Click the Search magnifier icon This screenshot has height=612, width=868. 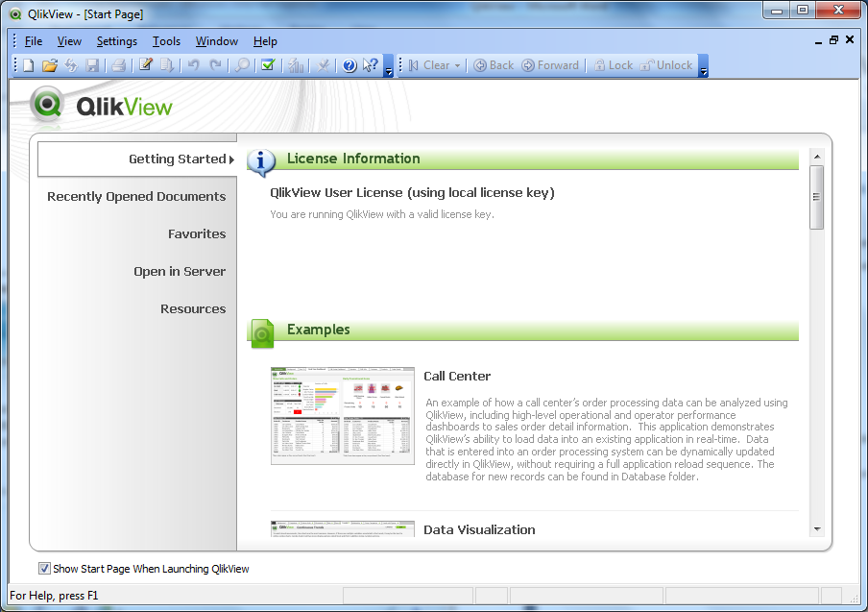tap(242, 65)
